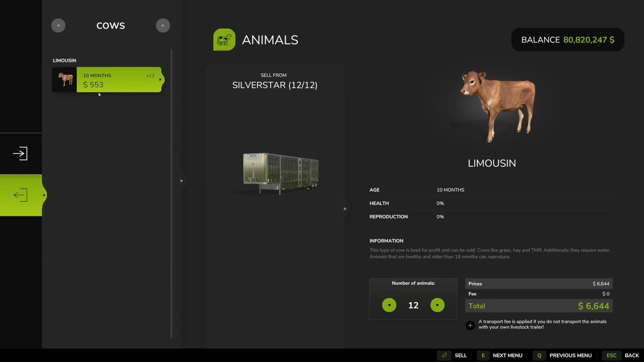644x362 pixels.
Task: Click the BACK button
Action: coord(632,355)
